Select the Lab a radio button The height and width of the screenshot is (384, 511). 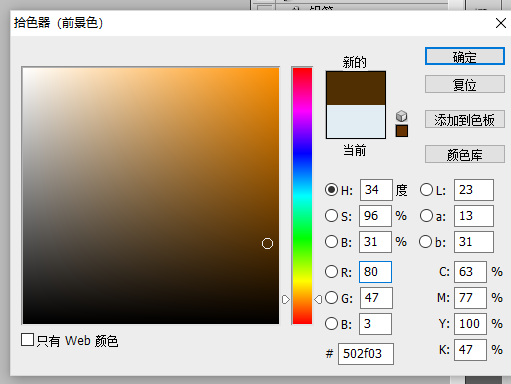click(426, 216)
